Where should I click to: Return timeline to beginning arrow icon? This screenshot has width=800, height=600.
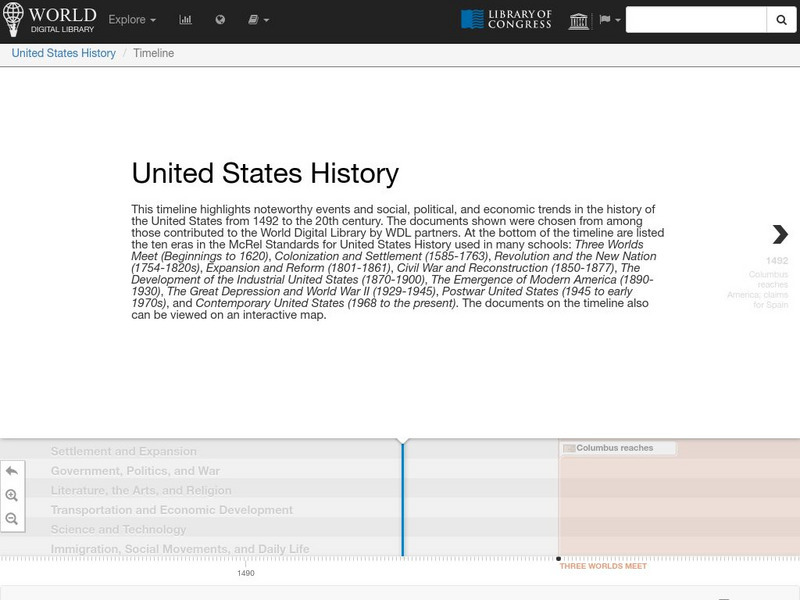[12, 471]
